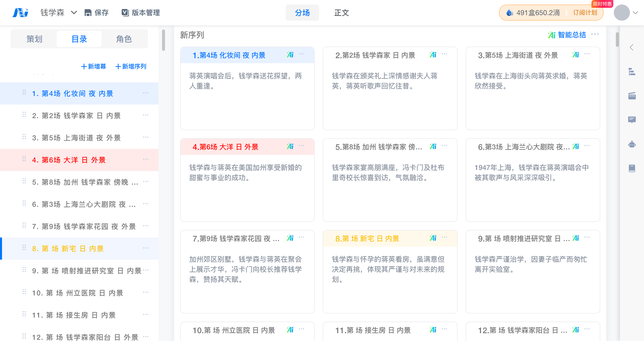
Task: Select scene 10. 第 场 州立医院 in list
Action: [x=79, y=293]
